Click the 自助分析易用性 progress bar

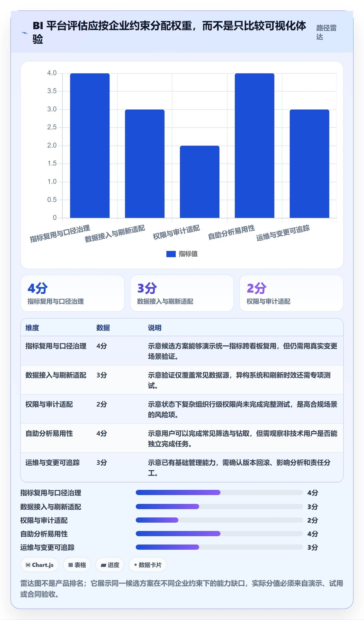click(x=219, y=534)
